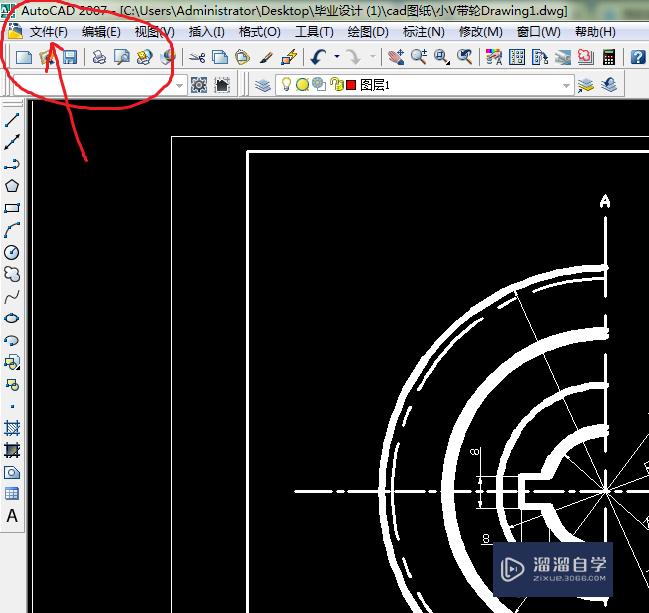Viewport: 649px width, 613px height.
Task: Toggle layer 图层1 on/off lightbulb
Action: pos(286,84)
